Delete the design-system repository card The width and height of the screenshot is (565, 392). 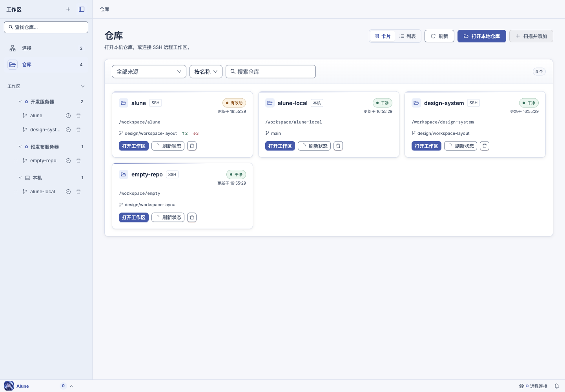(485, 146)
